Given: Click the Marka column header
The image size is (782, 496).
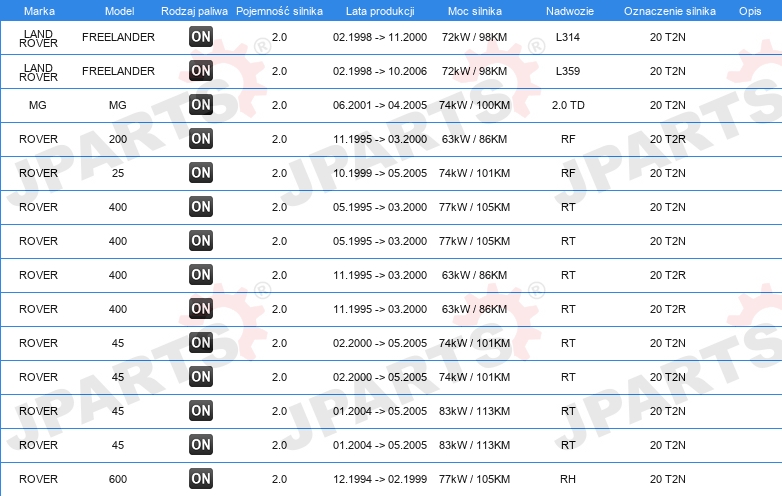Looking at the screenshot, I should click(39, 11).
